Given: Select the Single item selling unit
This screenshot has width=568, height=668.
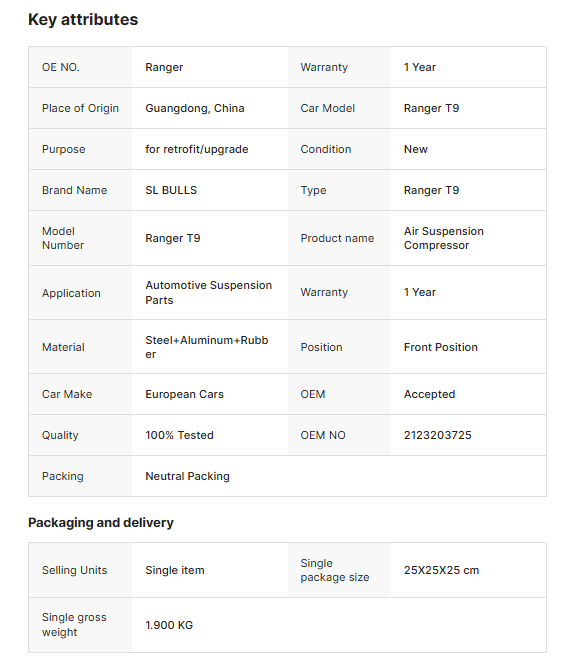Looking at the screenshot, I should point(175,570).
